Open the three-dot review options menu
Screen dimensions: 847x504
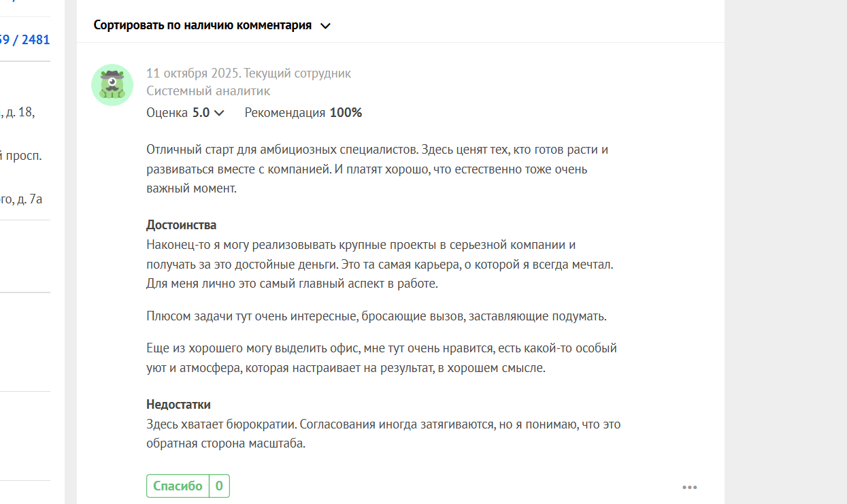click(x=690, y=487)
